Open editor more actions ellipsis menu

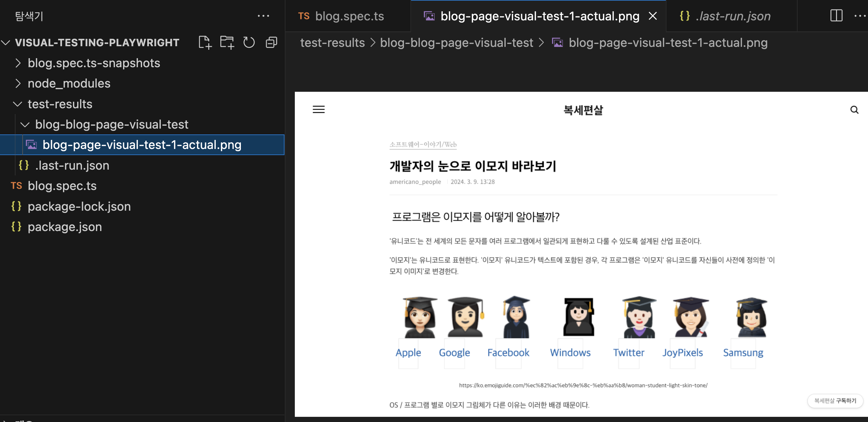tap(860, 16)
